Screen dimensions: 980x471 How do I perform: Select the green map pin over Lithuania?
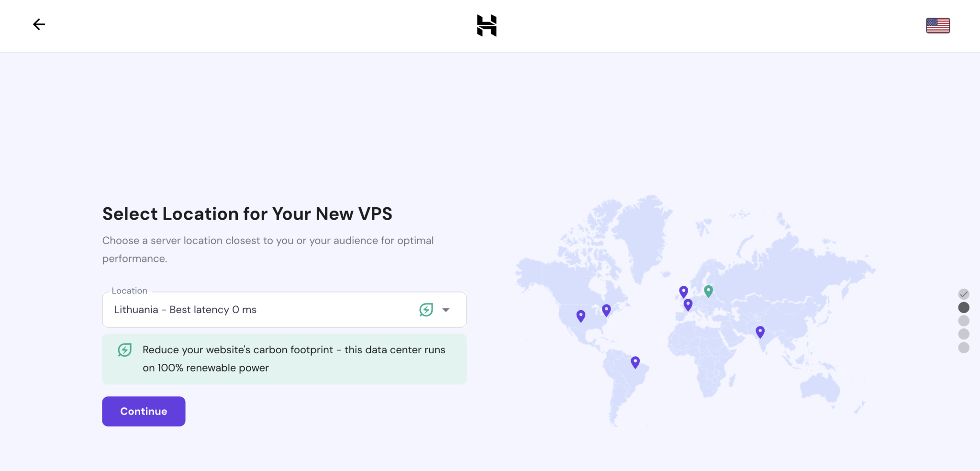coord(708,290)
